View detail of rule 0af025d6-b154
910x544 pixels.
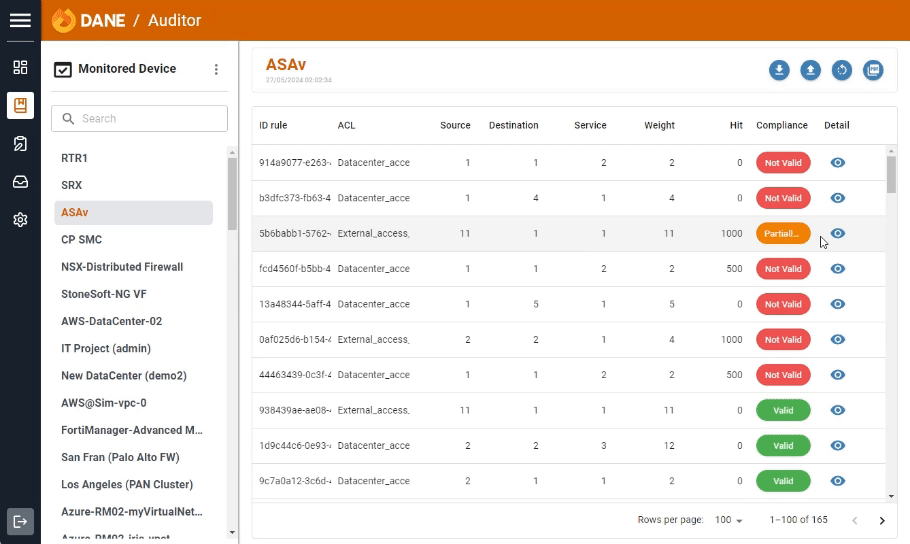point(837,340)
